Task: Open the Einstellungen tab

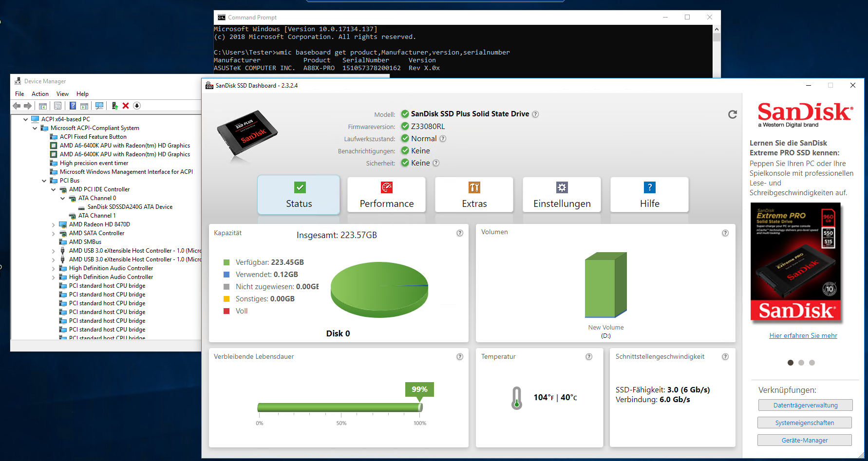Action: [x=562, y=195]
